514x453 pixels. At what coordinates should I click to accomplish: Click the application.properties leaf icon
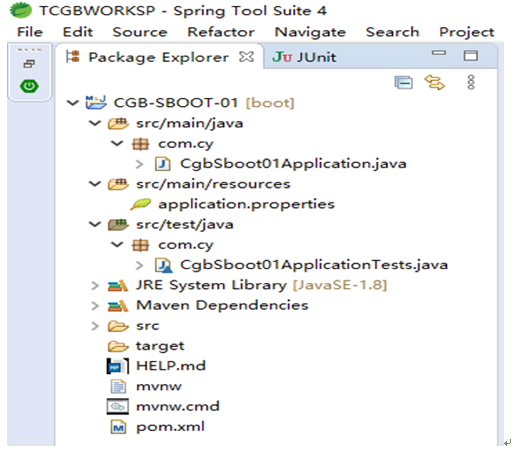[140, 204]
